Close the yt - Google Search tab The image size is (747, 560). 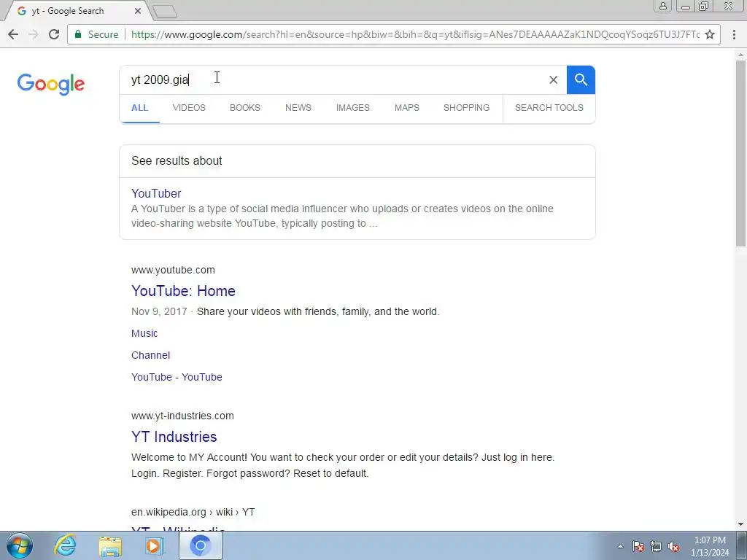pos(138,10)
